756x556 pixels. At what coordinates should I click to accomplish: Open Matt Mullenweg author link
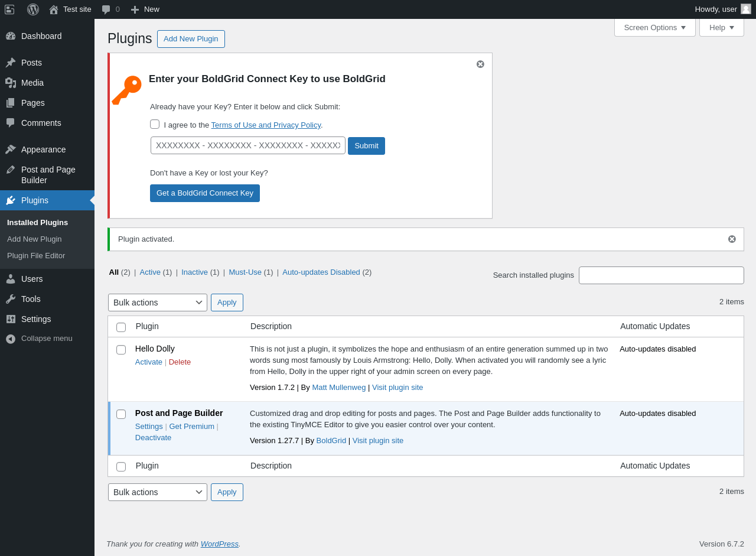click(339, 387)
